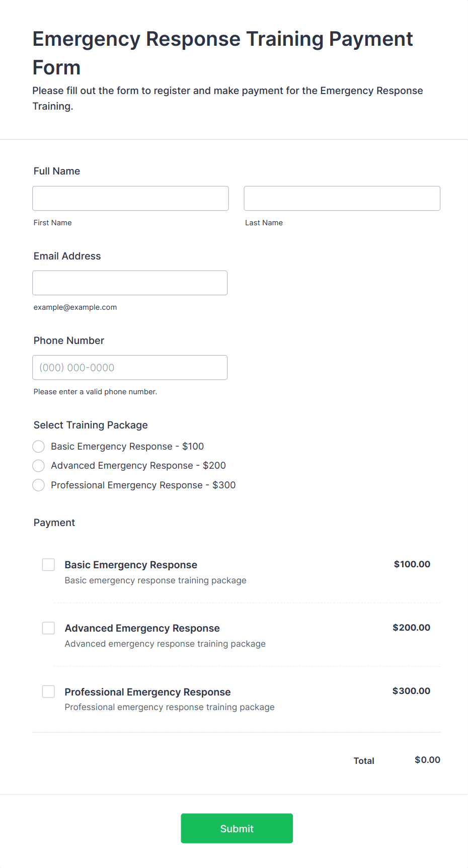Enable the Professional Emergency Response payment checkbox
Screen dimensions: 468x868
point(48,691)
